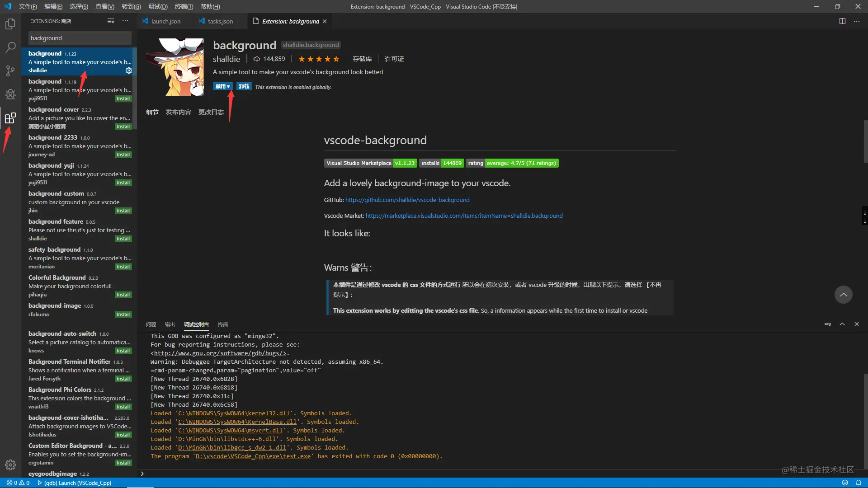Screen dimensions: 868x488
Task: Install the background-yuji extension
Action: (123, 183)
